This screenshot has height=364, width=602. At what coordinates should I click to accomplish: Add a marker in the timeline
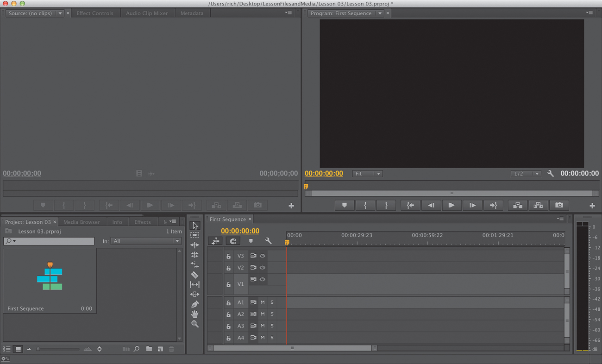tap(251, 241)
